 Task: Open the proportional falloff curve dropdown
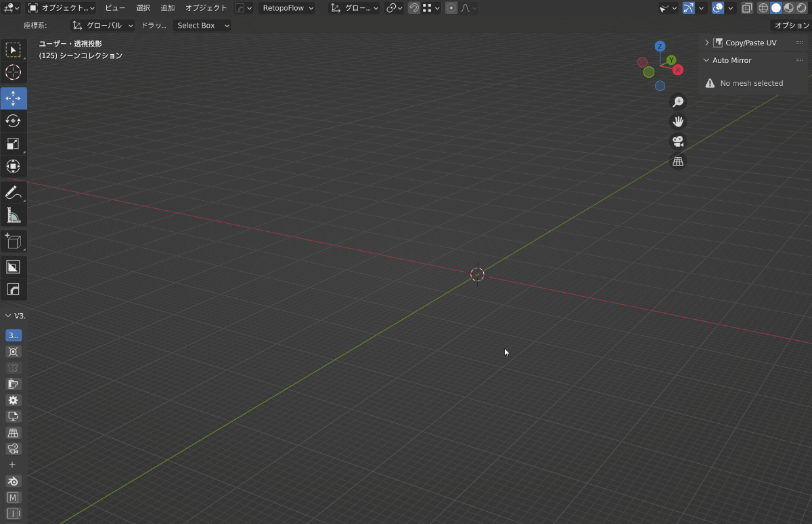pos(468,8)
